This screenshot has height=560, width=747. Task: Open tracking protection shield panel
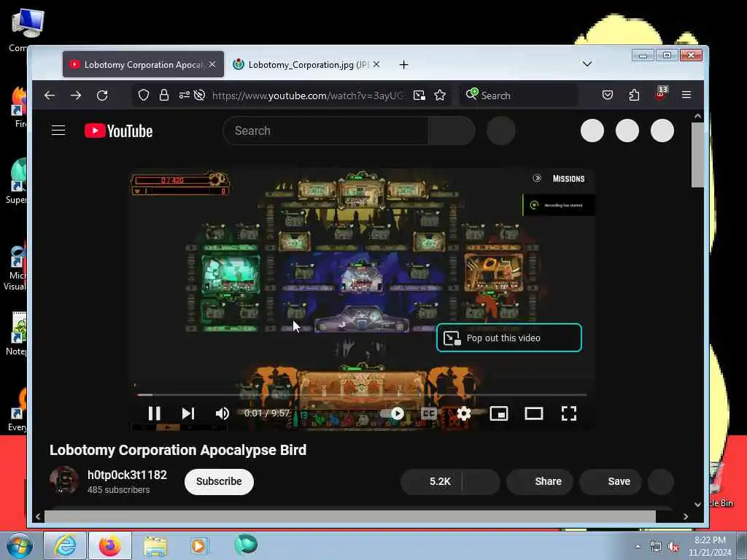click(144, 96)
